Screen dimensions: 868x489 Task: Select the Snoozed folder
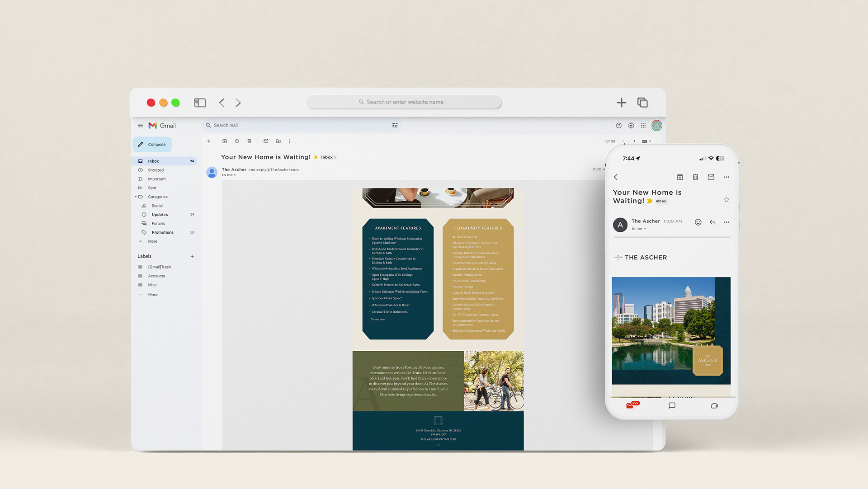(x=156, y=170)
